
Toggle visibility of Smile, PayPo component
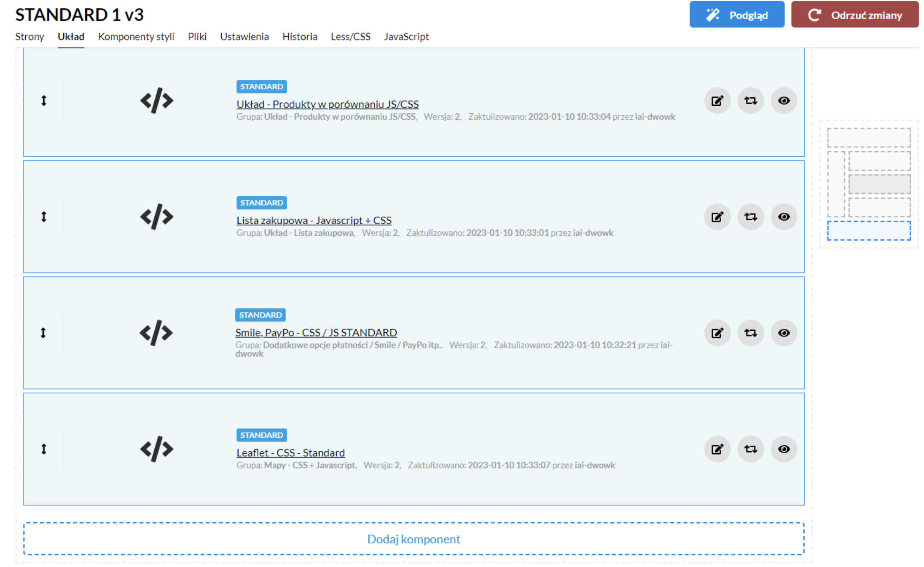(784, 333)
